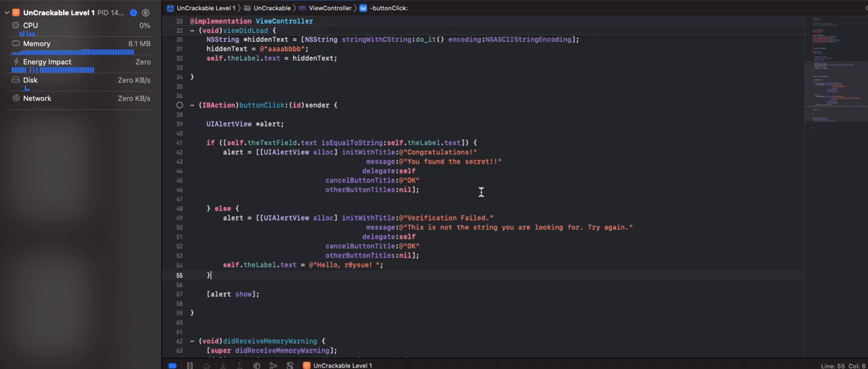Toggle the blue breakpoints activation button
This screenshot has height=369, width=868.
point(172,365)
